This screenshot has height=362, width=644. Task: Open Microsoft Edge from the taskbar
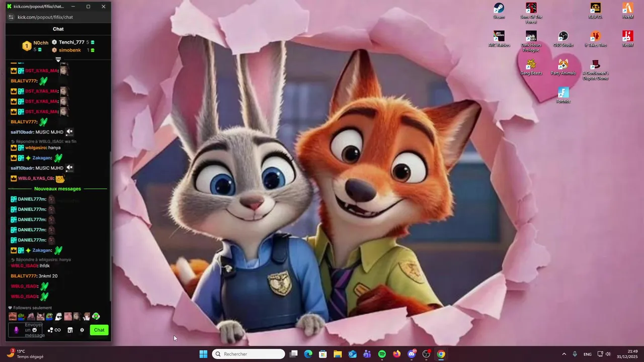(x=308, y=354)
